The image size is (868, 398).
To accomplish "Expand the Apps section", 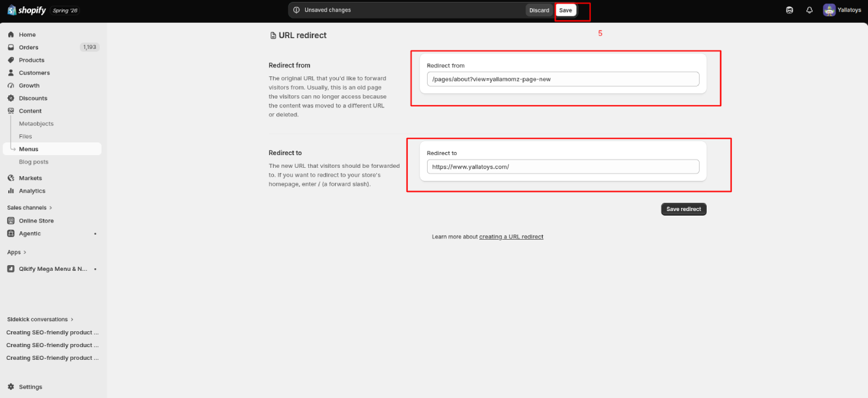I will [17, 252].
